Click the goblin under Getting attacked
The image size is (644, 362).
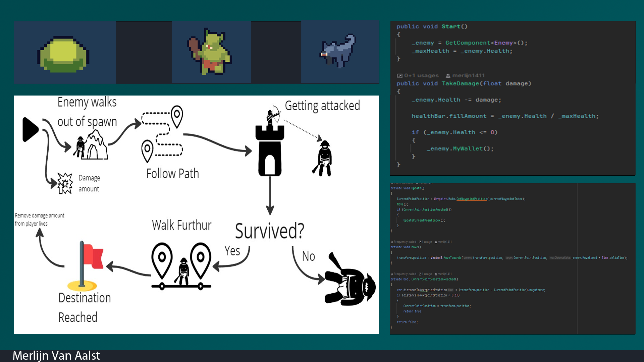[324, 158]
